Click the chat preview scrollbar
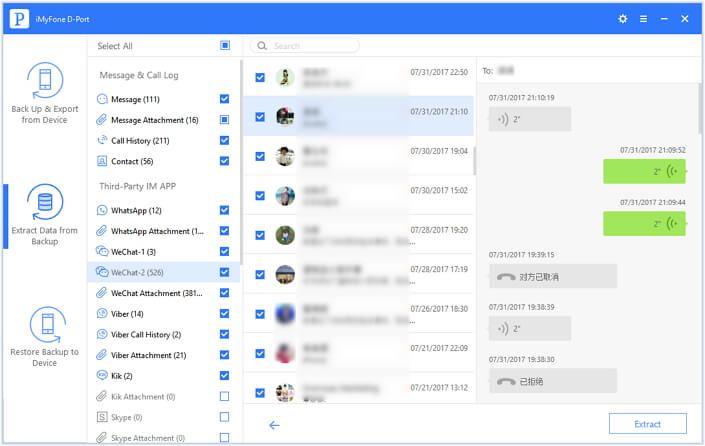 tap(700, 108)
